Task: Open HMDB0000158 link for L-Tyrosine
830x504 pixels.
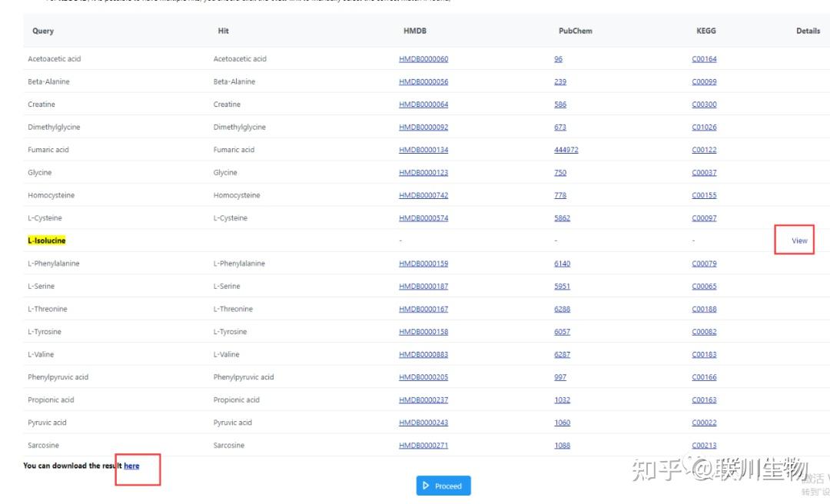Action: (423, 332)
